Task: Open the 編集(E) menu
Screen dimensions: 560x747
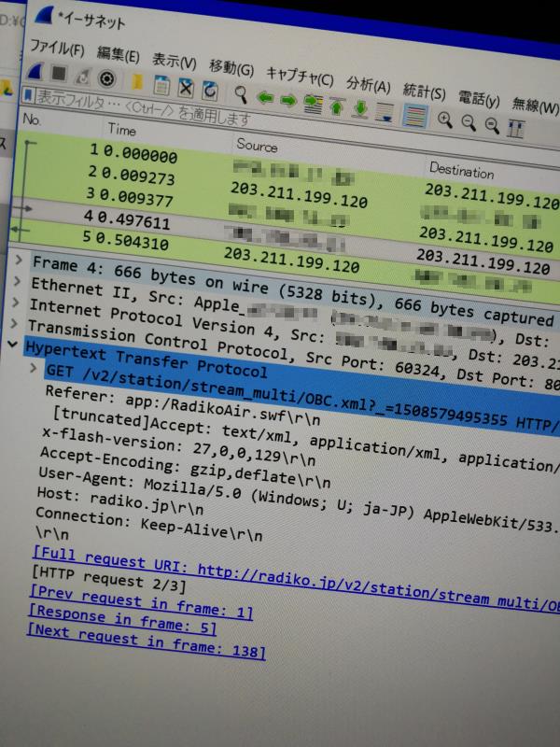Action: [118, 54]
